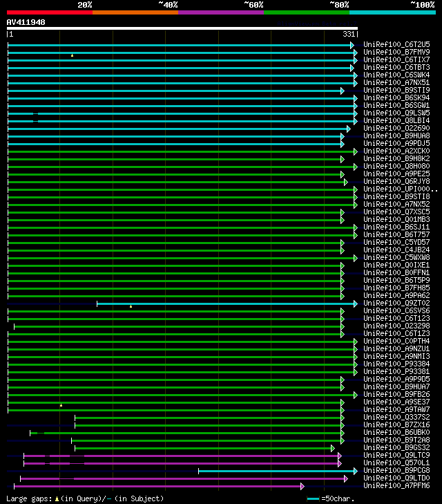
Task: Click the yellow gap marker under UniRef100_B7FMV9 bar
Action: coord(73,55)
